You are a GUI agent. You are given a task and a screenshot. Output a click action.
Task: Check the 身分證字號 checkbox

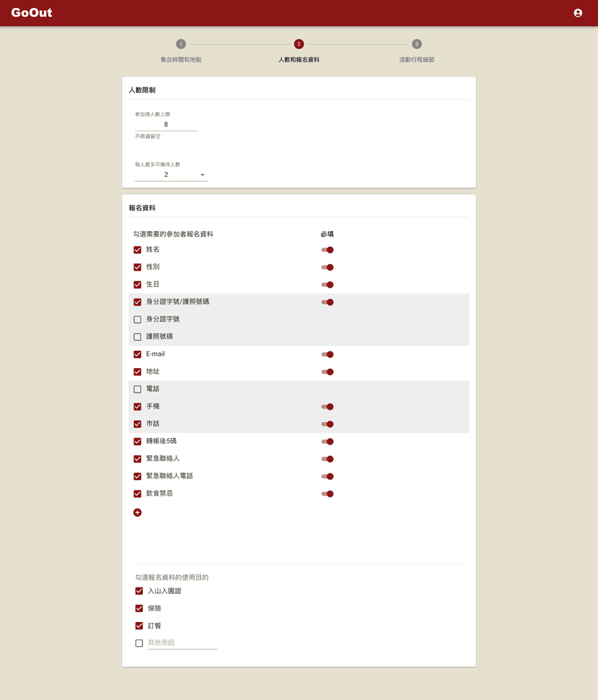point(137,320)
